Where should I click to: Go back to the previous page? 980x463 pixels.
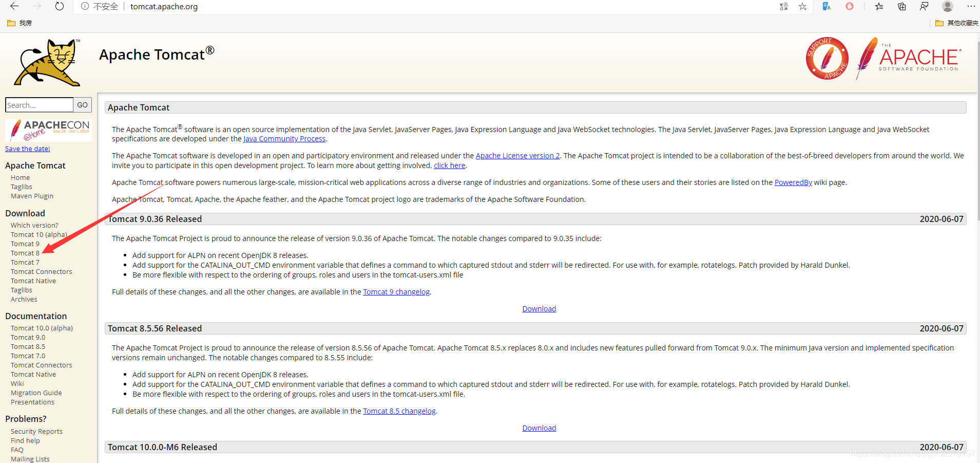pos(14,6)
